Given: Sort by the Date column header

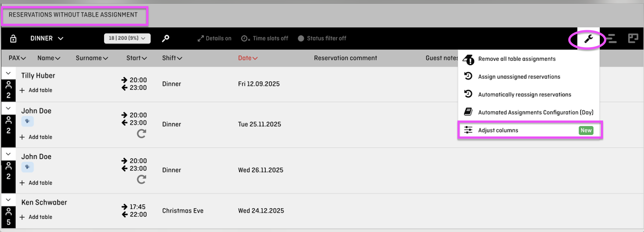Looking at the screenshot, I should 247,58.
